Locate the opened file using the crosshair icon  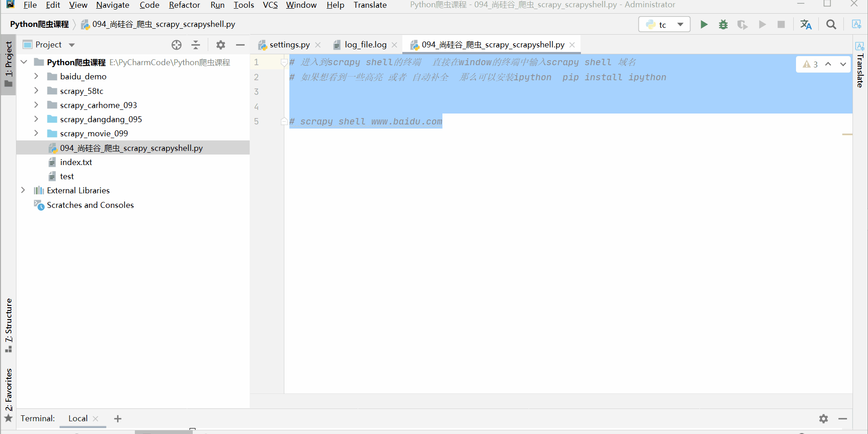(176, 45)
